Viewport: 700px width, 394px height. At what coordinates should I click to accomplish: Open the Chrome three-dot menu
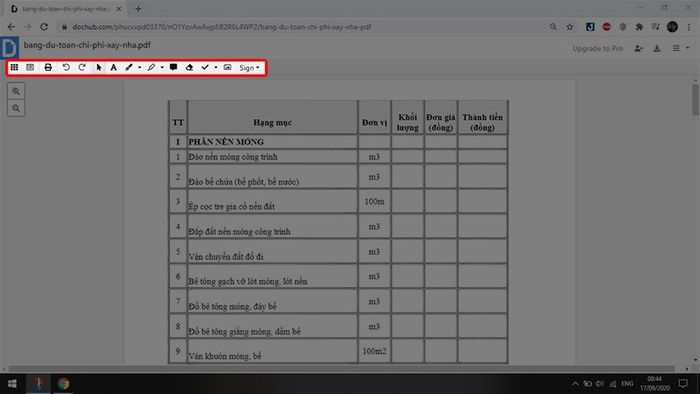(x=689, y=27)
